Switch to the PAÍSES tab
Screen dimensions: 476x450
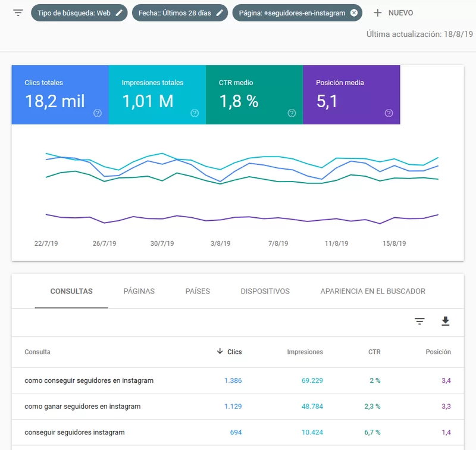coord(198,291)
